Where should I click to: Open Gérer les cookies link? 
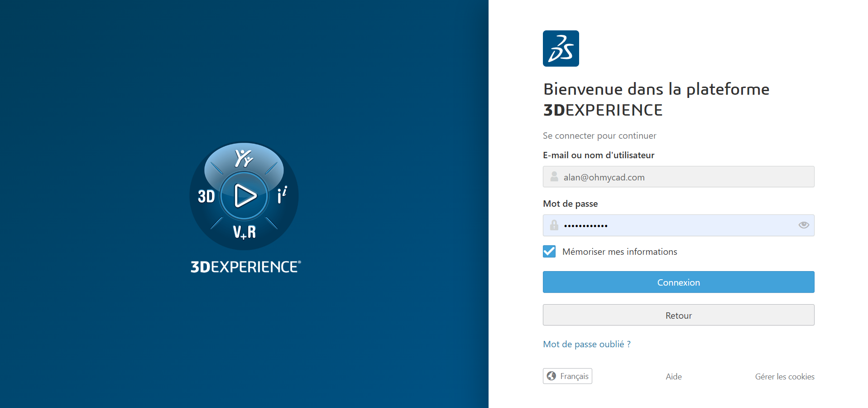[x=784, y=377]
